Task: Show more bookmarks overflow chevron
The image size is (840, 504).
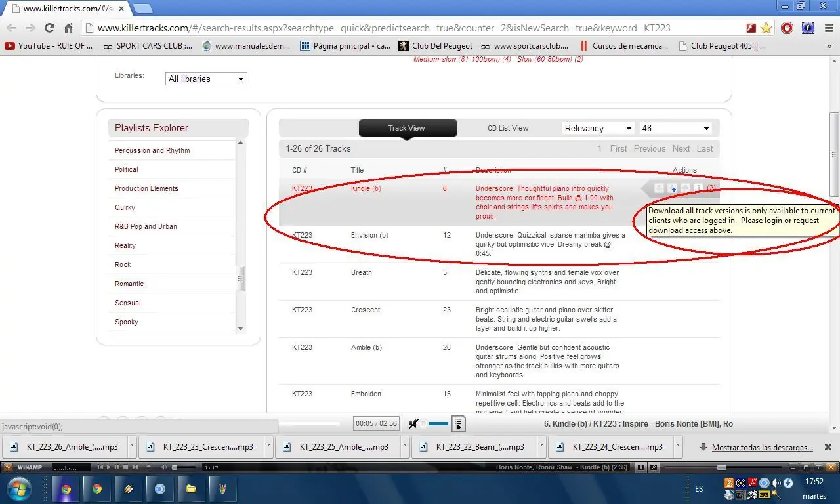Action: [828, 46]
